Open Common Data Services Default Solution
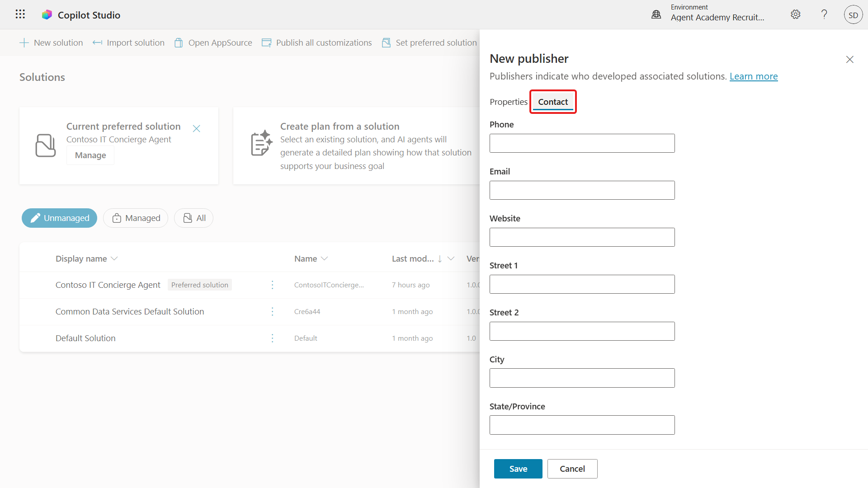This screenshot has width=868, height=488. [130, 311]
